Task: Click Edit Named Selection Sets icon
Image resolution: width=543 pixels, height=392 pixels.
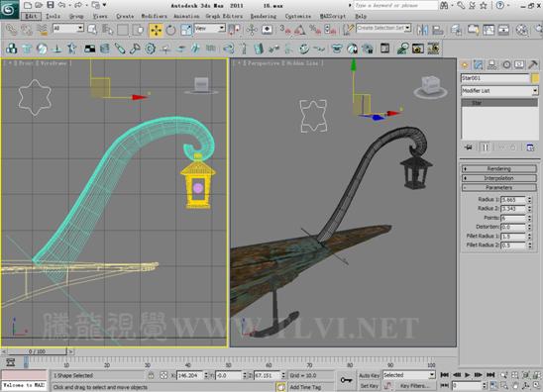Action: [348, 30]
